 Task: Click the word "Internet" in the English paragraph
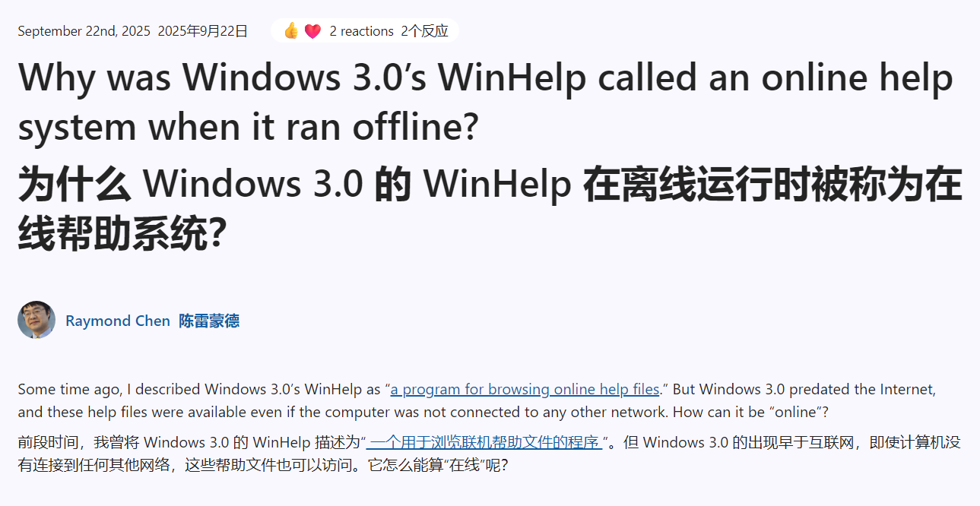(907, 389)
